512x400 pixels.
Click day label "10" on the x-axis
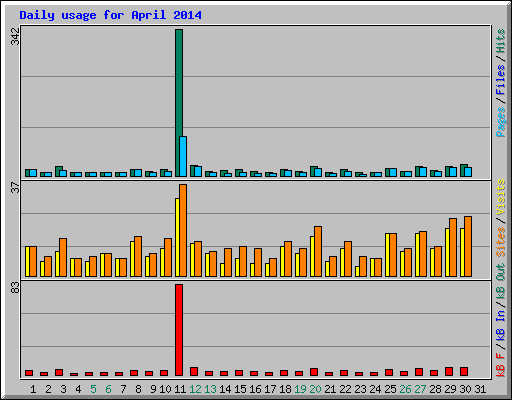[x=165, y=389]
